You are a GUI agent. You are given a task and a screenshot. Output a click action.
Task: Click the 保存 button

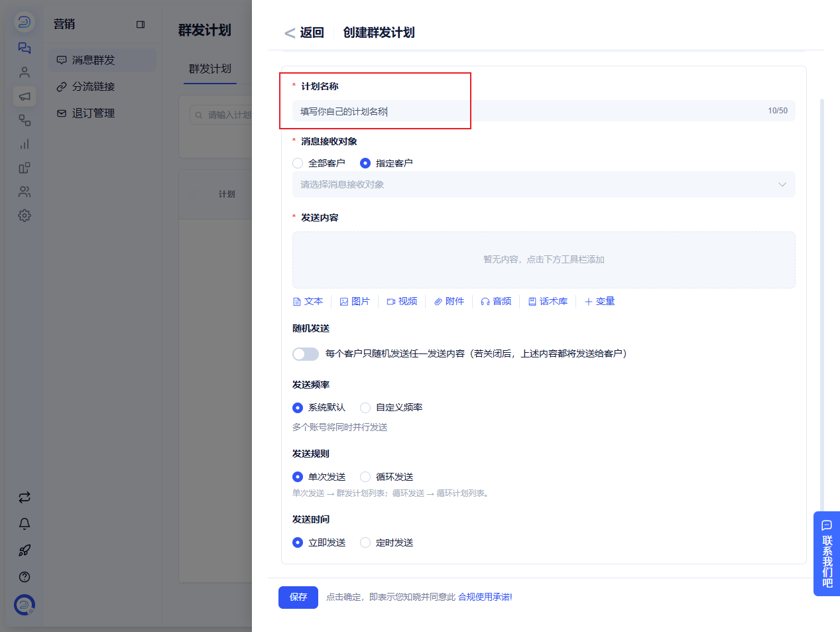tap(298, 598)
